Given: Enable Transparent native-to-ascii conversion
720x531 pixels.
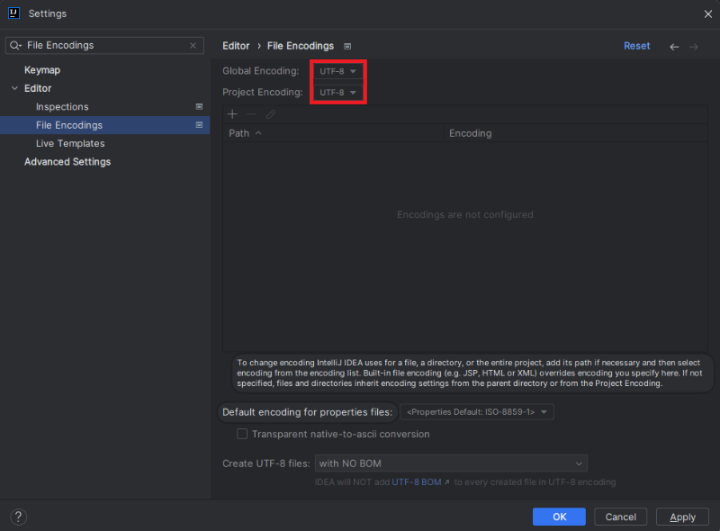Looking at the screenshot, I should point(242,434).
